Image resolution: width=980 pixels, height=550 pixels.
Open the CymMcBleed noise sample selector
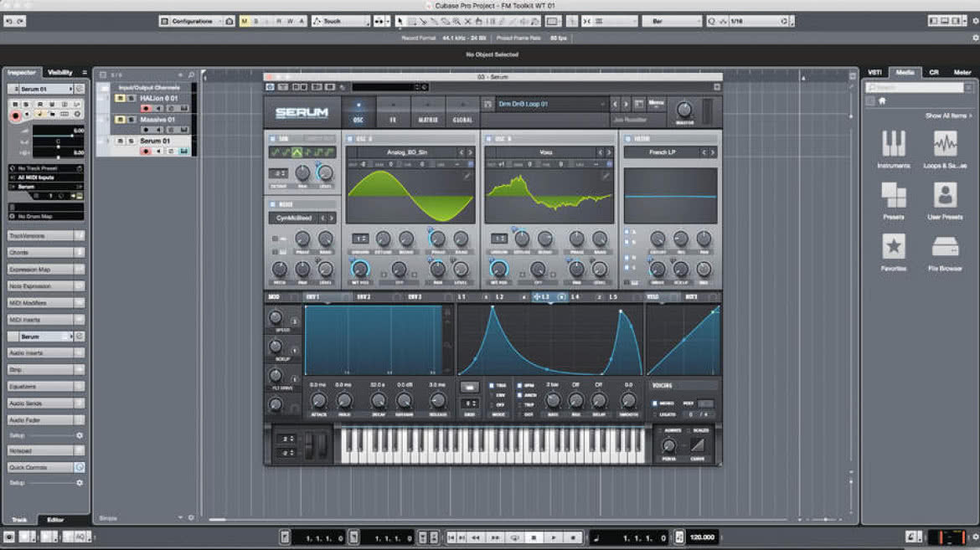[x=294, y=218]
